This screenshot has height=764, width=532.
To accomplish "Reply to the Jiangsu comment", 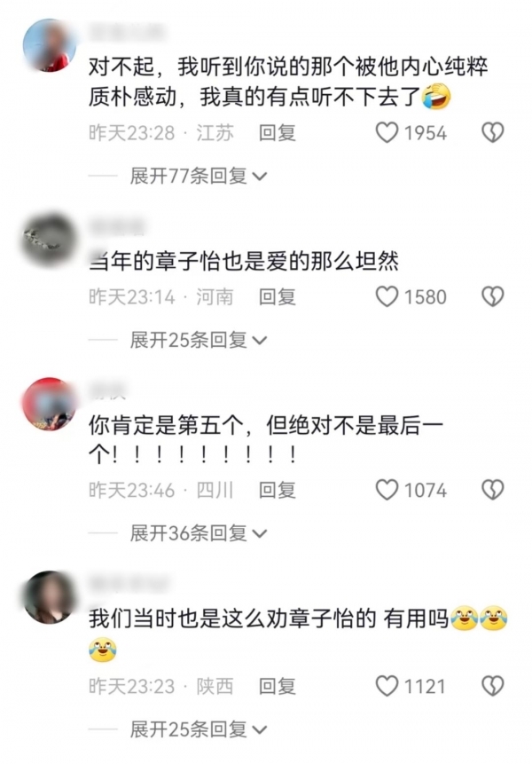I will (277, 132).
